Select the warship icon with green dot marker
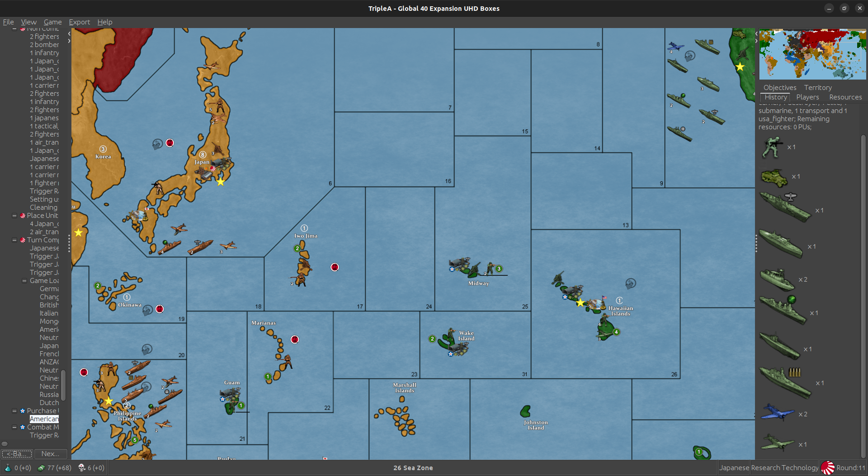This screenshot has width=868, height=476. pos(783,309)
